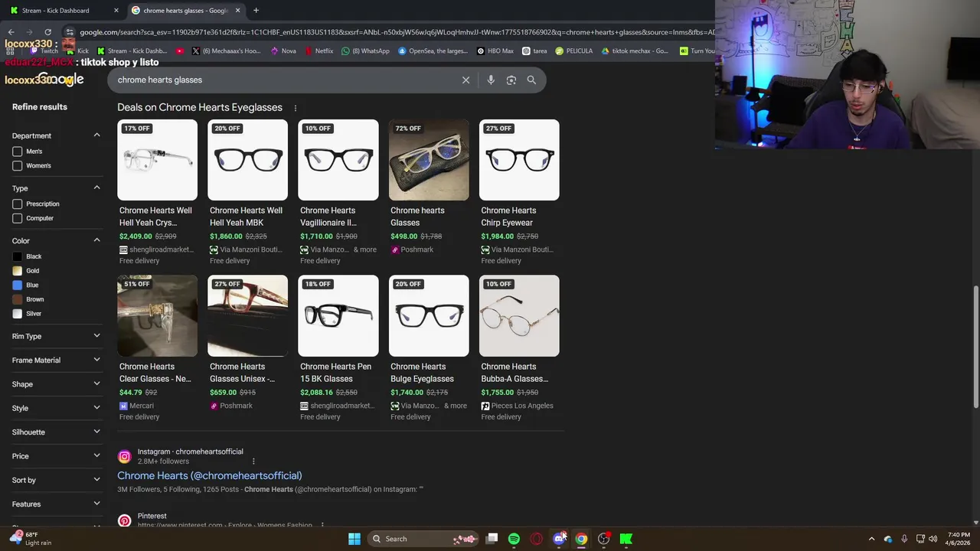This screenshot has height=551, width=980.
Task: Clear the search box with the X icon
Action: pyautogui.click(x=465, y=80)
